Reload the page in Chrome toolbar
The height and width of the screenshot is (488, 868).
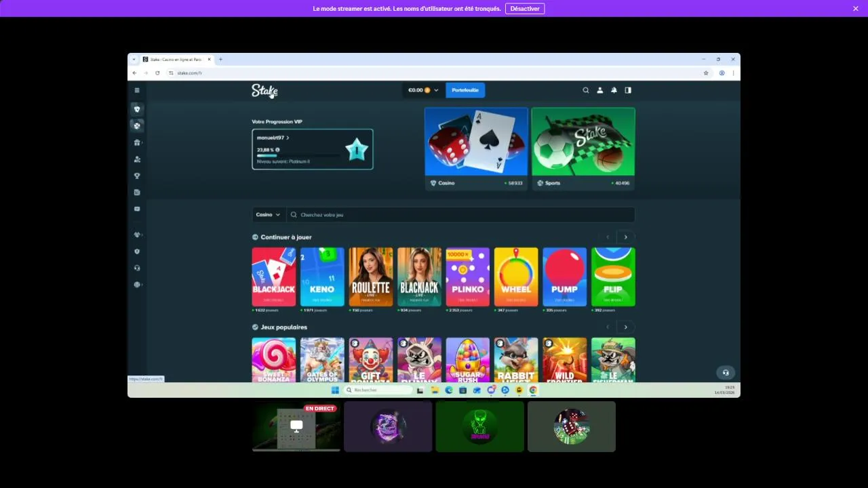[157, 73]
